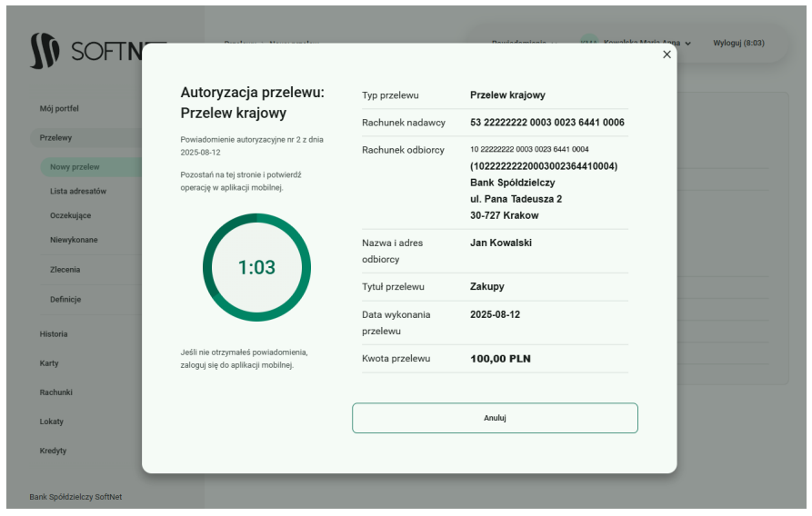Open Niewykonane transfers list
Viewport: 812px width, 516px height.
tap(74, 240)
